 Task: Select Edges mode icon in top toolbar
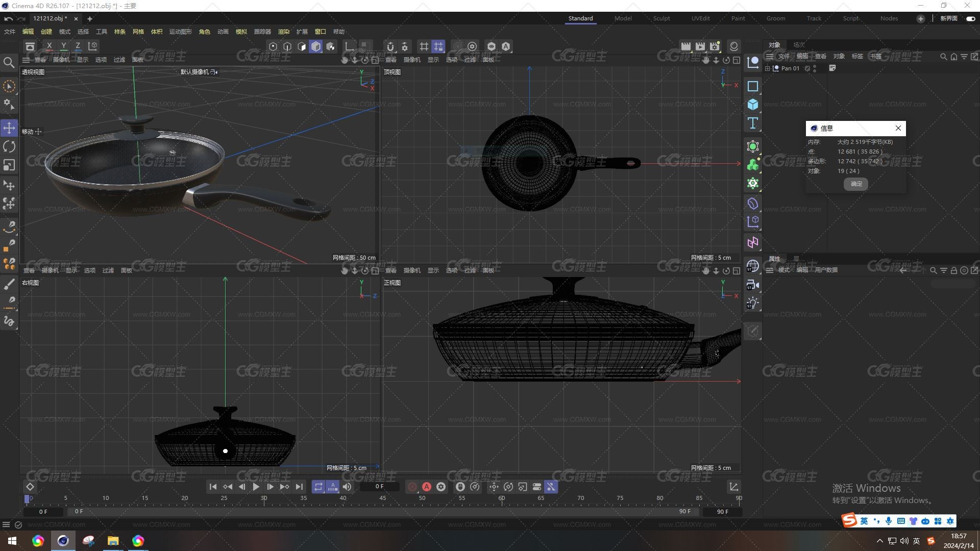[x=287, y=46]
